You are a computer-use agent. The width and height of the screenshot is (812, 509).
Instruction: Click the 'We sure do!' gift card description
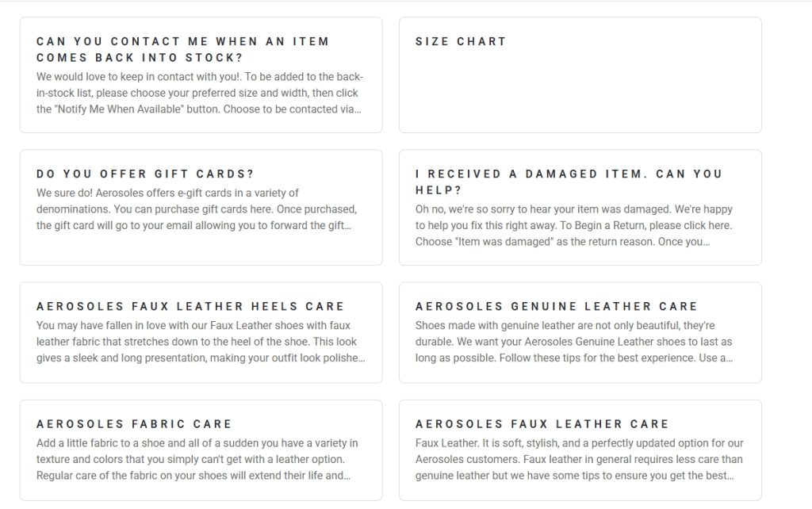(x=197, y=209)
